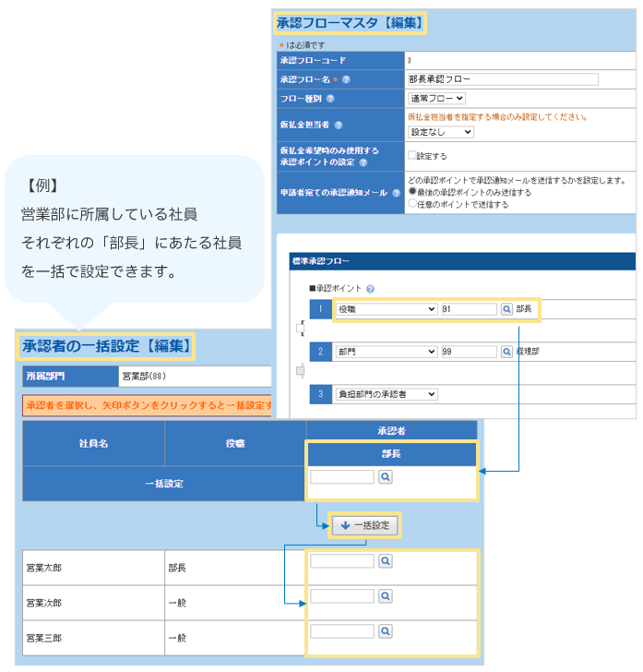Select 最後の承認ポイントのみ送信する radio option
The height and width of the screenshot is (672, 643).
(412, 192)
